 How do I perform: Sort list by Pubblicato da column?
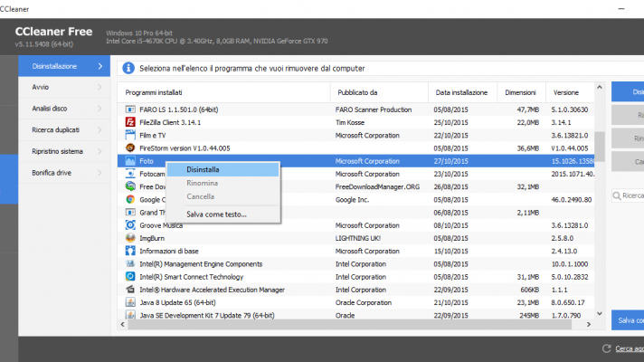click(x=380, y=92)
